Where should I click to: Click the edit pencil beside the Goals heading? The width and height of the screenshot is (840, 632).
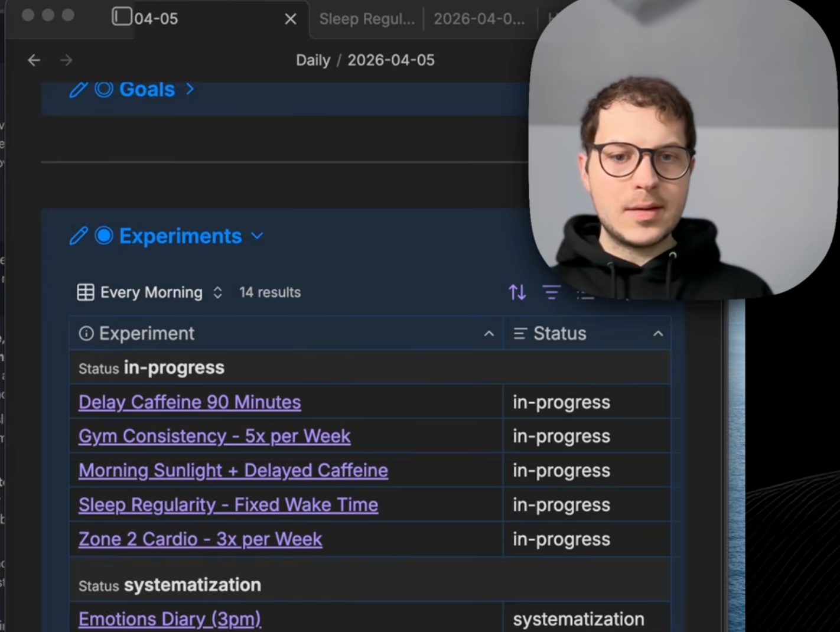click(77, 90)
